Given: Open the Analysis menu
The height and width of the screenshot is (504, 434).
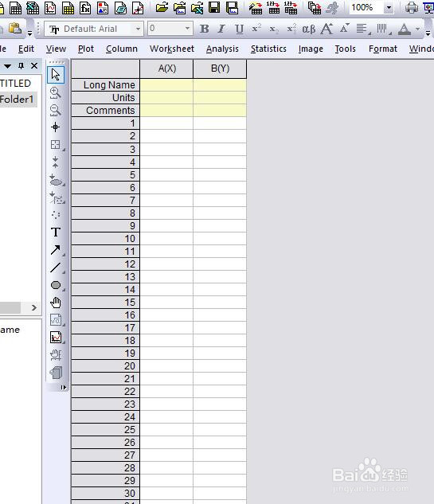Looking at the screenshot, I should point(222,49).
